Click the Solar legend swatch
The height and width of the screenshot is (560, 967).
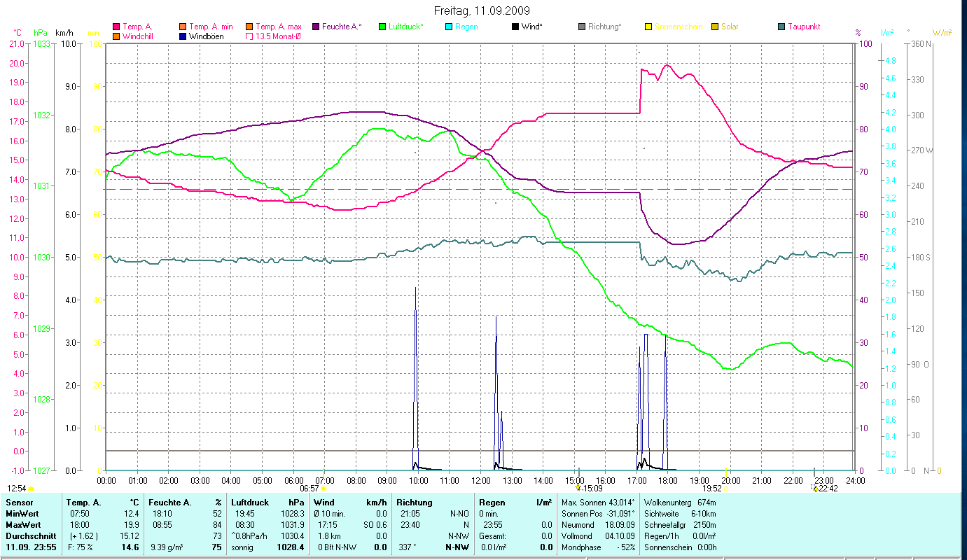[x=715, y=27]
